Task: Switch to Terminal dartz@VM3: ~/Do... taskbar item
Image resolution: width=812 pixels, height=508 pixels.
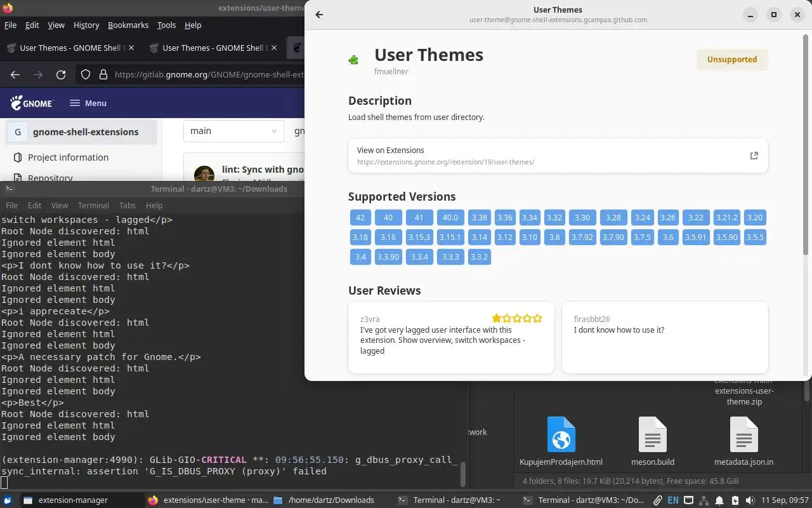Action: 584,500
